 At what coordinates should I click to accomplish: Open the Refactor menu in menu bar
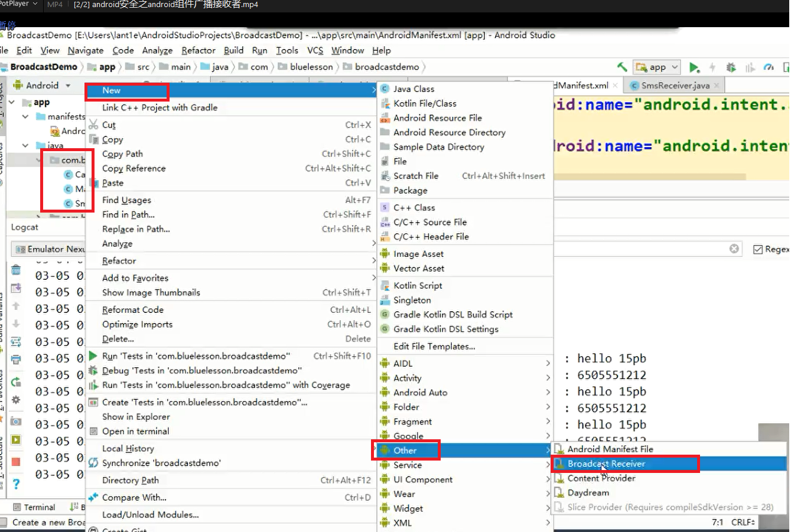[198, 51]
